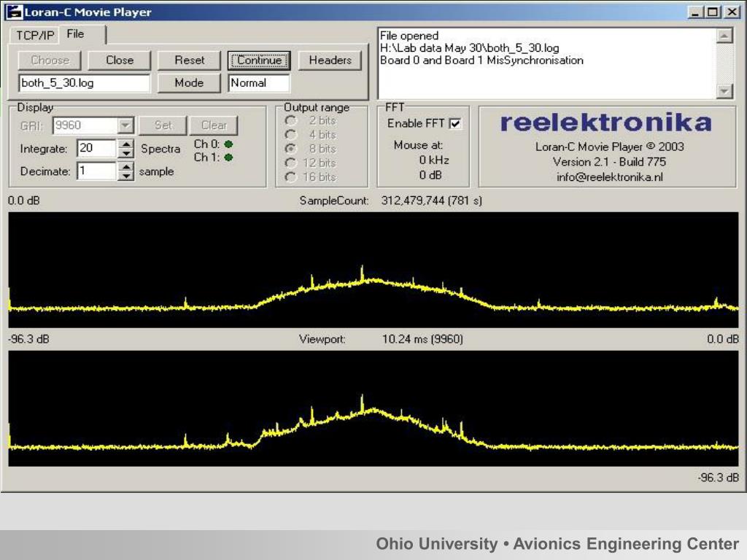Click the Clear display button
The height and width of the screenshot is (560, 747).
(x=214, y=125)
